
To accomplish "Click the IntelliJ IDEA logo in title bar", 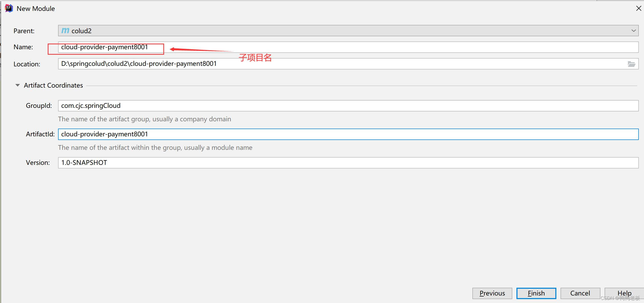I will point(9,8).
